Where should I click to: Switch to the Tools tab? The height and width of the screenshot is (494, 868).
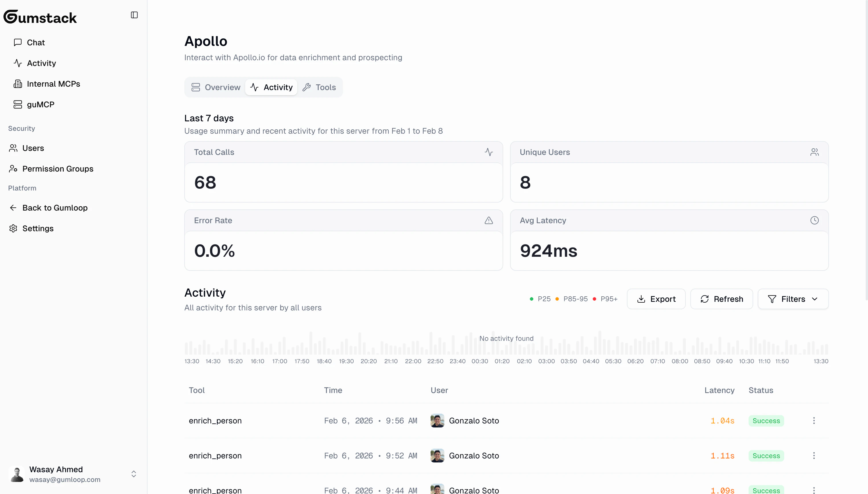tap(319, 87)
